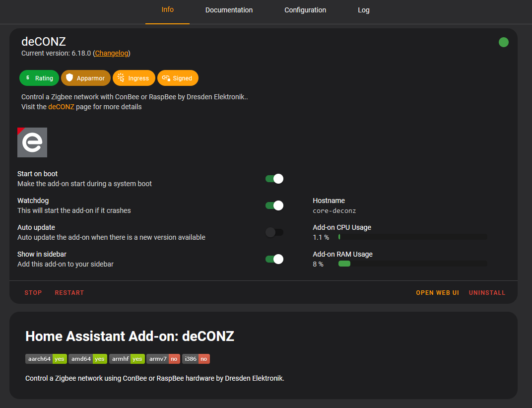Click the Apparmor shield badge
The height and width of the screenshot is (408, 532).
pos(85,78)
